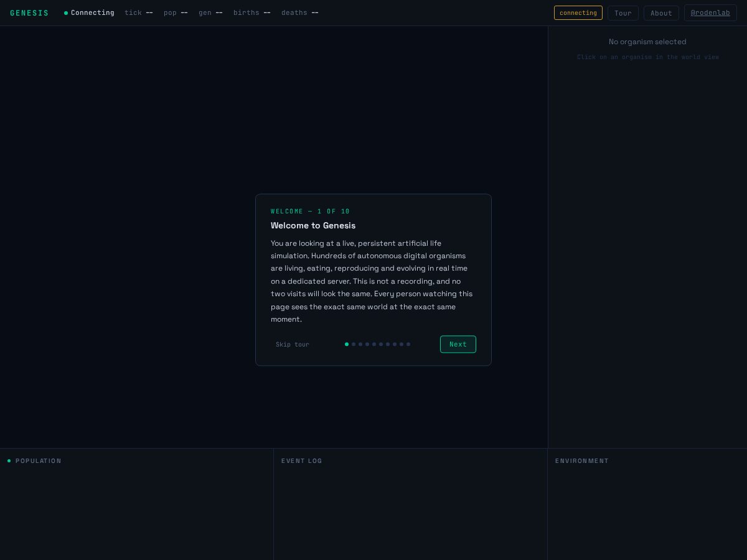Click the green Connecting status dot
This screenshot has width=747, height=560.
[66, 13]
